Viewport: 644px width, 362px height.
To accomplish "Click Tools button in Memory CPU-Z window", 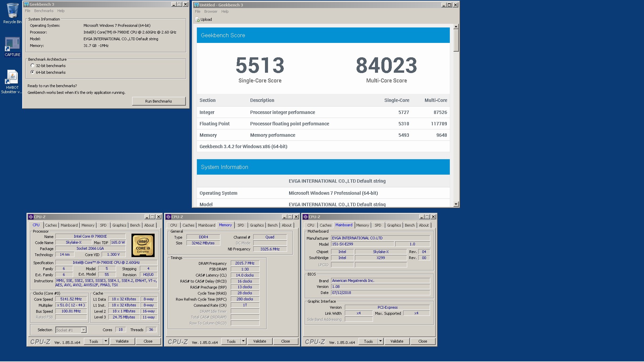I will coord(231,341).
